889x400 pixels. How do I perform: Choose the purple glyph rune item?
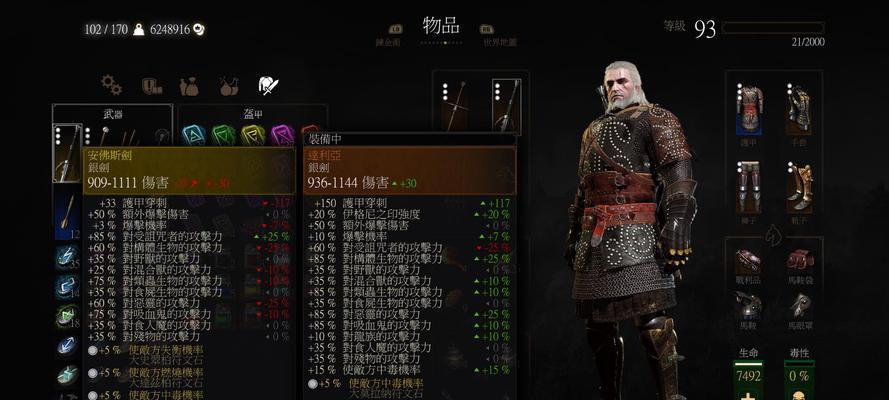282,135
